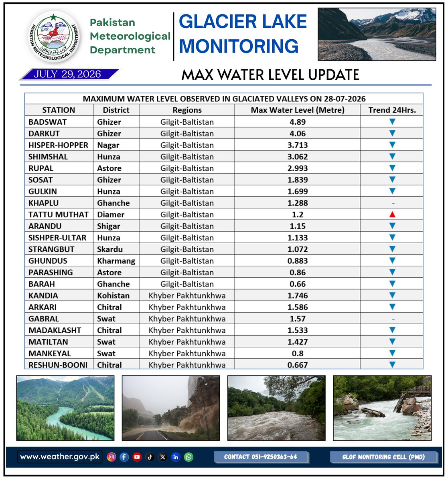Click the trend arrow in the HISPER-HOPPER row
The image size is (448, 481).
pyautogui.click(x=392, y=145)
